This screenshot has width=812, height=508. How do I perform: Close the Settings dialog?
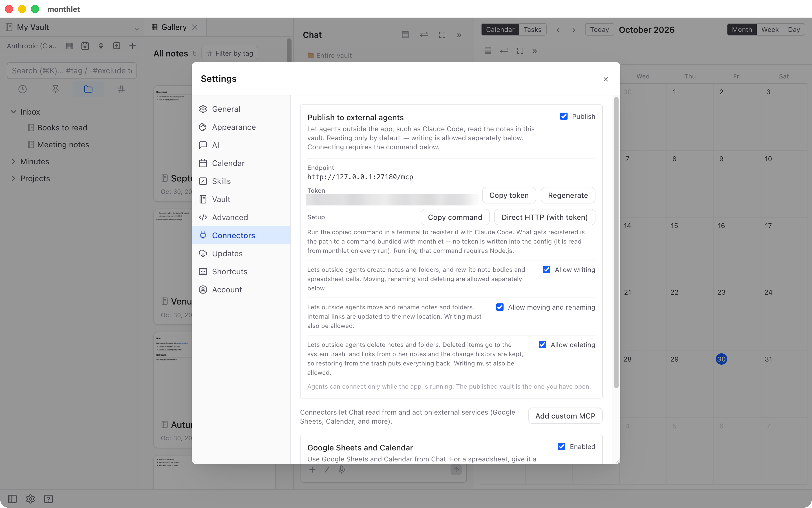[x=606, y=79]
